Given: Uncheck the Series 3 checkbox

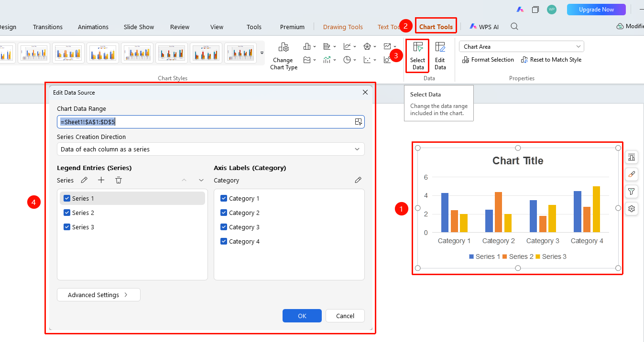Looking at the screenshot, I should click(67, 227).
